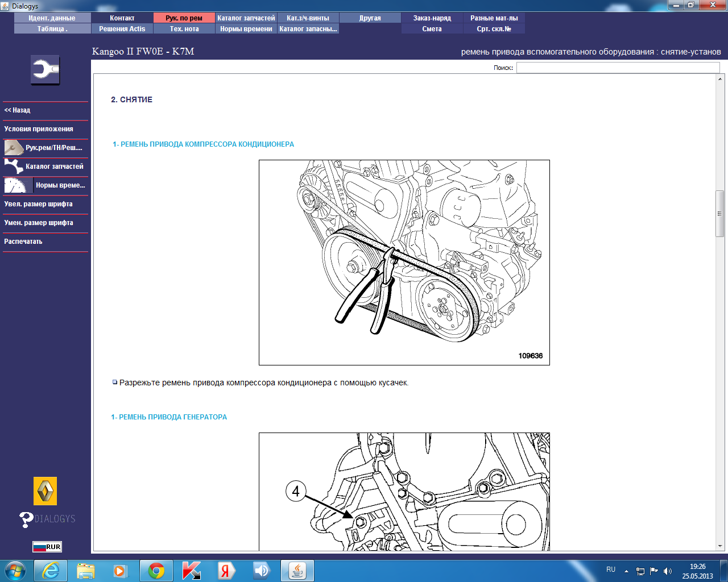Open the top Каталог запчастей tab

pyautogui.click(x=246, y=18)
